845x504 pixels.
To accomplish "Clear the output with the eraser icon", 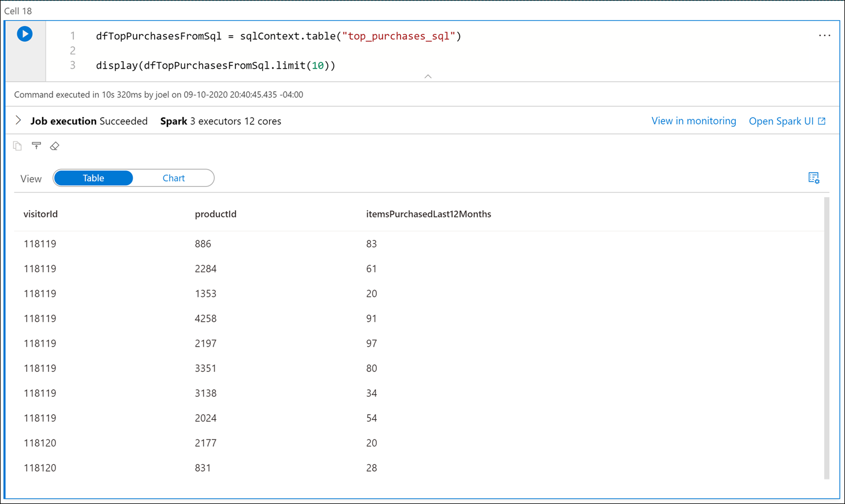I will point(54,146).
